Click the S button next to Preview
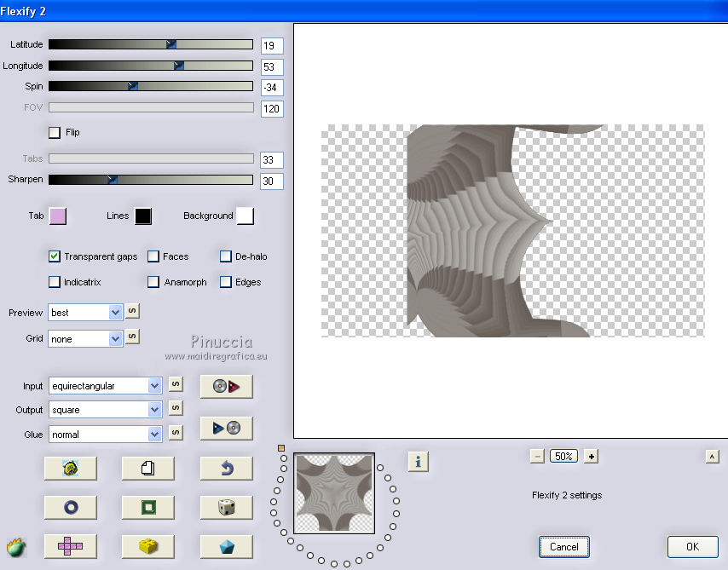This screenshot has height=570, width=728. pyautogui.click(x=132, y=311)
